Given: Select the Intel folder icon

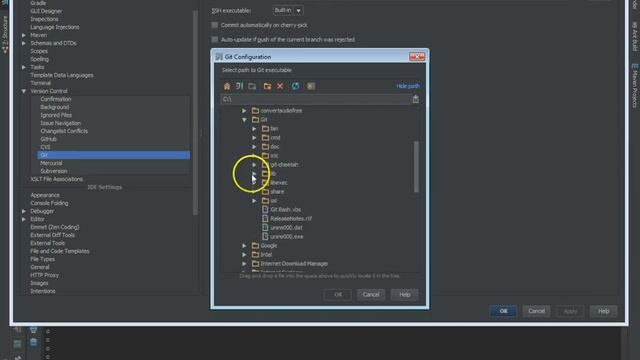Looking at the screenshot, I should point(256,254).
